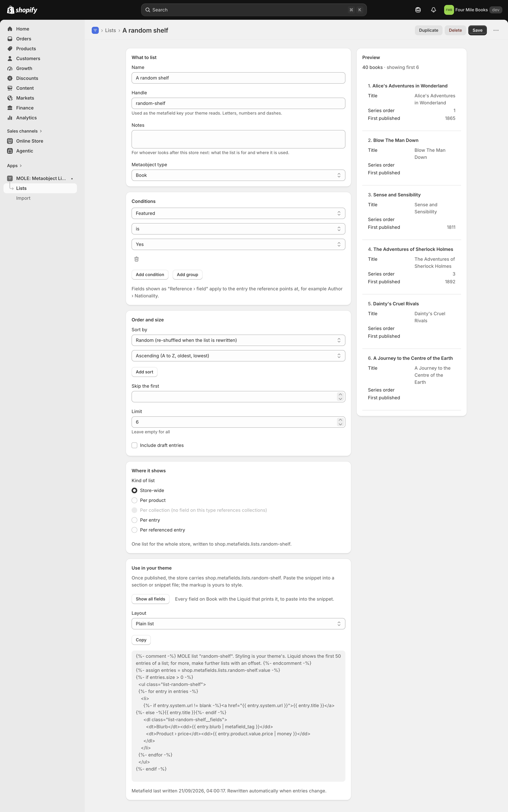Open the Plain list Layout dropdown
The image size is (508, 812).
pyautogui.click(x=238, y=624)
